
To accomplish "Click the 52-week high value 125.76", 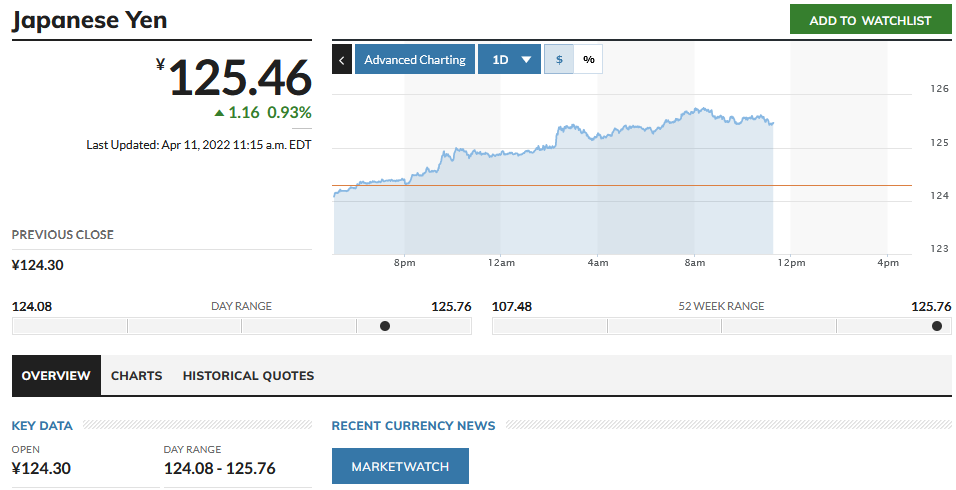I will pos(931,306).
